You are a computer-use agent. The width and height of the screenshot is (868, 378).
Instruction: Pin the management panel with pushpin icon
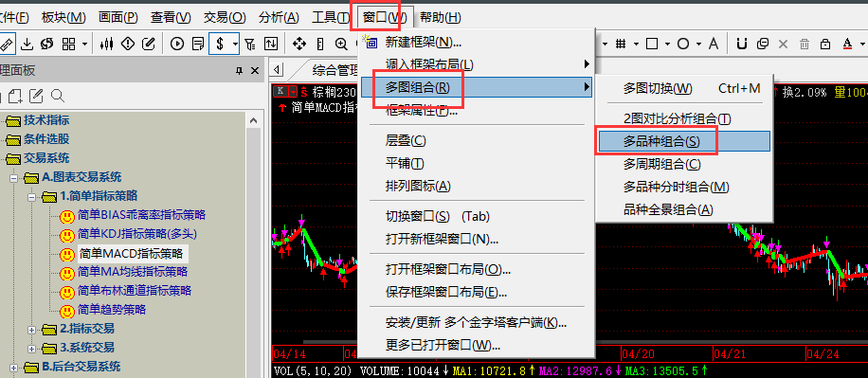239,71
